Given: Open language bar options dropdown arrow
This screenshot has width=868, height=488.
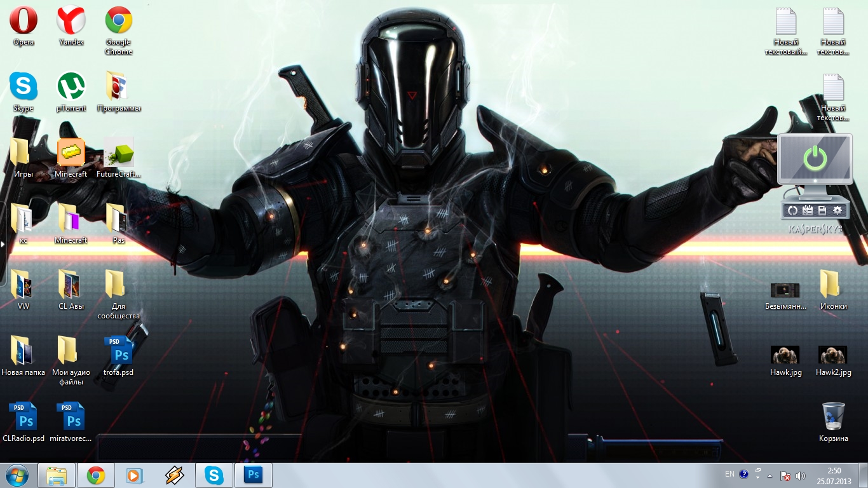Looking at the screenshot, I should pos(758,477).
